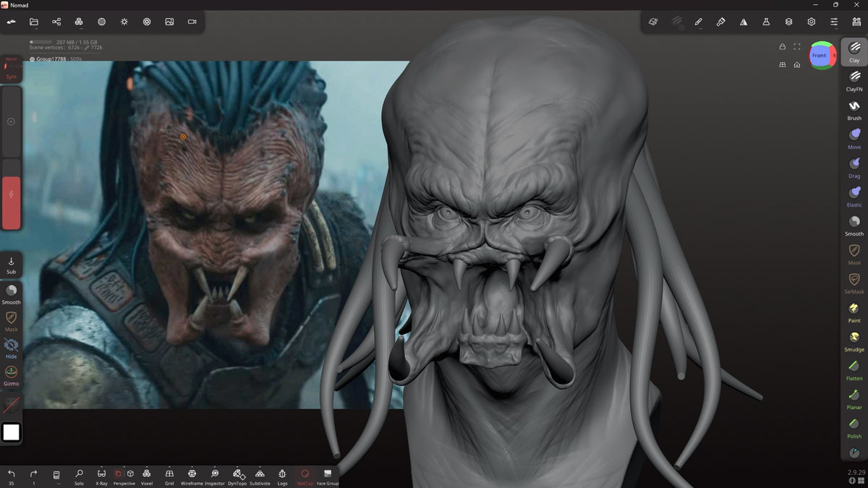Open the Nomad about menu icon
868x488 pixels.
(11, 22)
